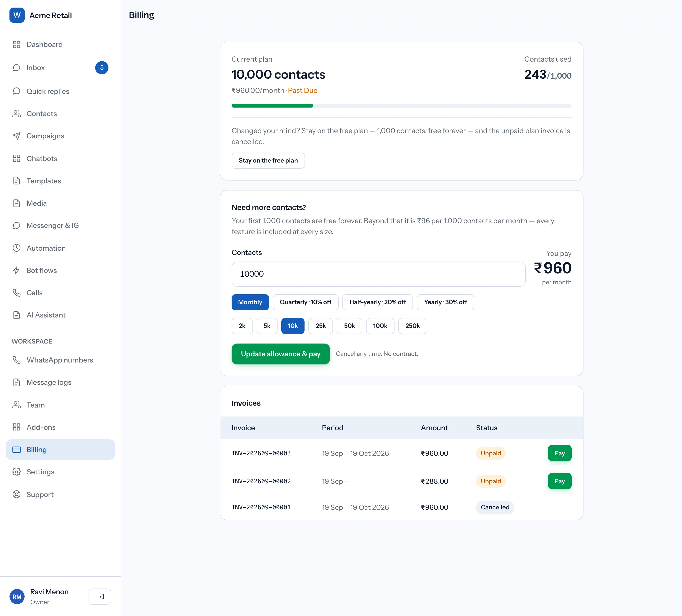Click the Contacts number input field
682x616 pixels.
point(379,274)
